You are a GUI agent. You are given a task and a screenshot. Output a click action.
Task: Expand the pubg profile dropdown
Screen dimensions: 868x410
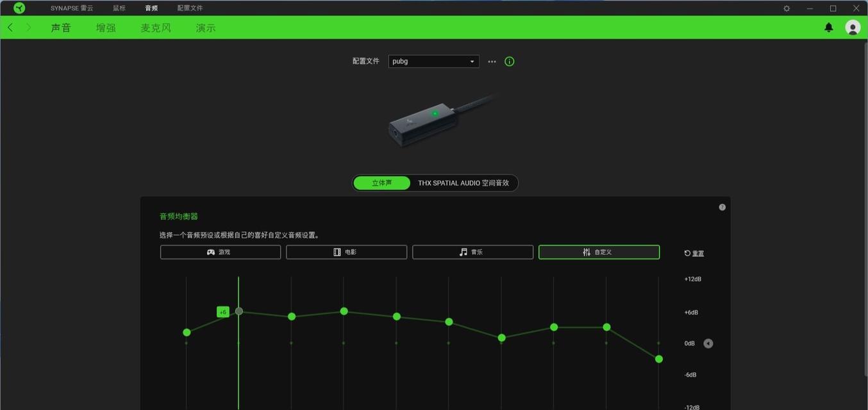pos(433,61)
